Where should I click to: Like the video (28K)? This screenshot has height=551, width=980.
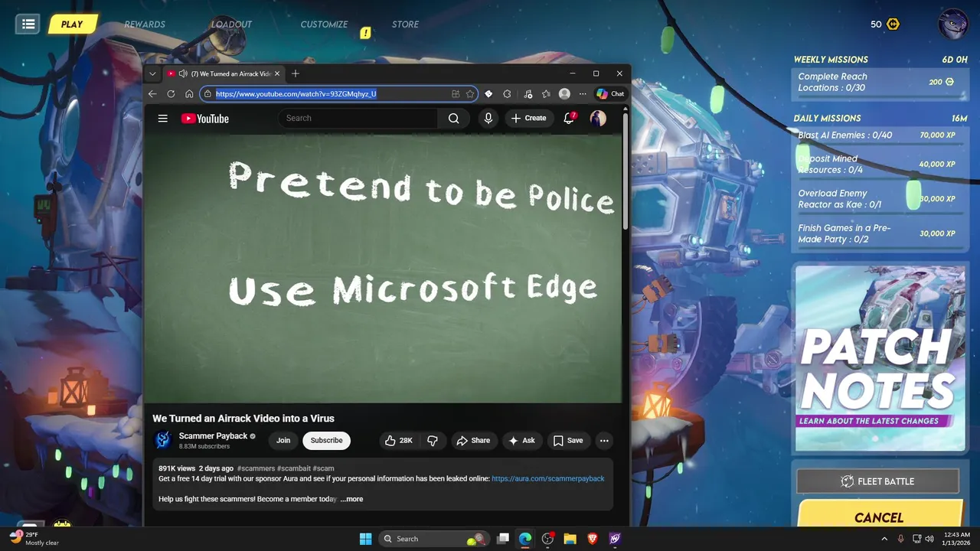(399, 440)
